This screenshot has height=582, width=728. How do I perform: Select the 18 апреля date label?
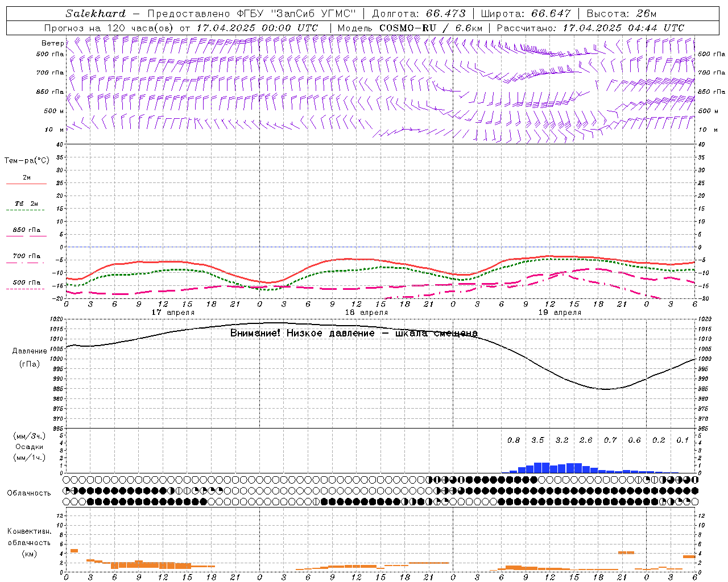pos(366,313)
